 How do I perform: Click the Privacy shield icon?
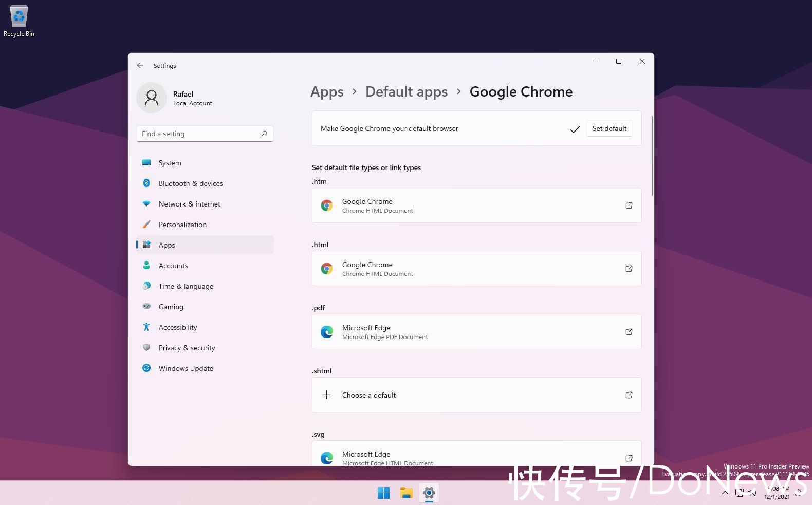click(x=146, y=348)
